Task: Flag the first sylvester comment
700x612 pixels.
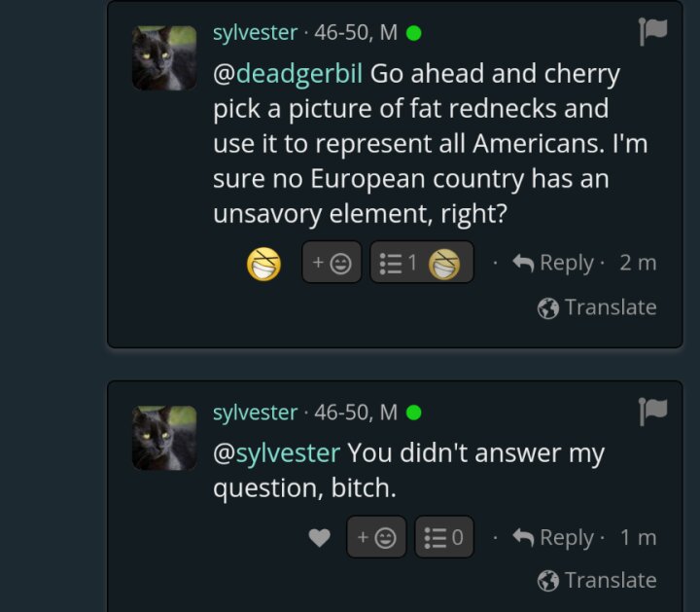Action: 652,31
